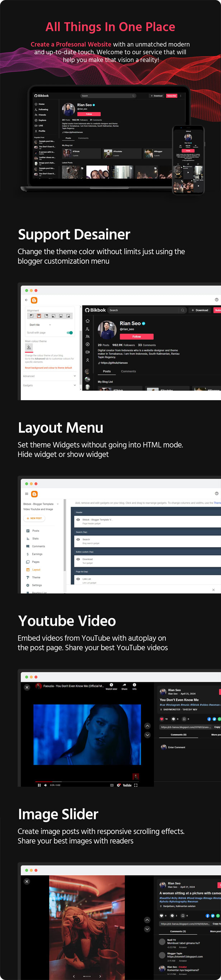Click the image slider pagination dots
Screen dimensions: 221x980
coord(86,976)
